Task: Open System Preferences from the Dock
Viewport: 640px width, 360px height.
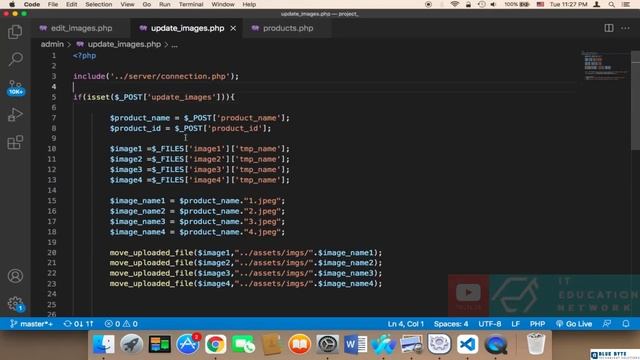Action: click(327, 344)
